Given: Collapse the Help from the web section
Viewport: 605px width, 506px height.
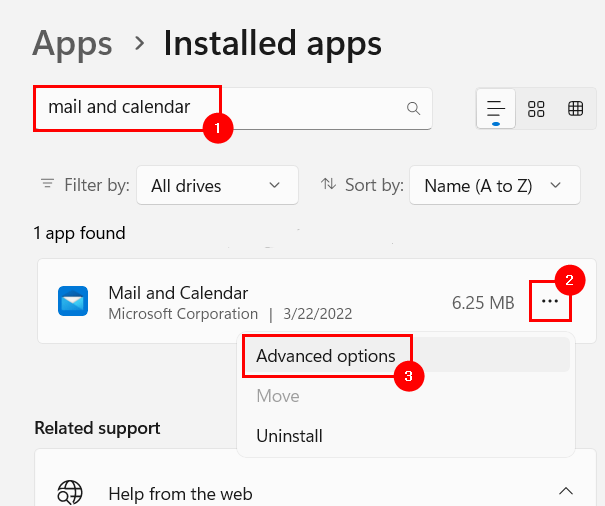Looking at the screenshot, I should coord(566,491).
